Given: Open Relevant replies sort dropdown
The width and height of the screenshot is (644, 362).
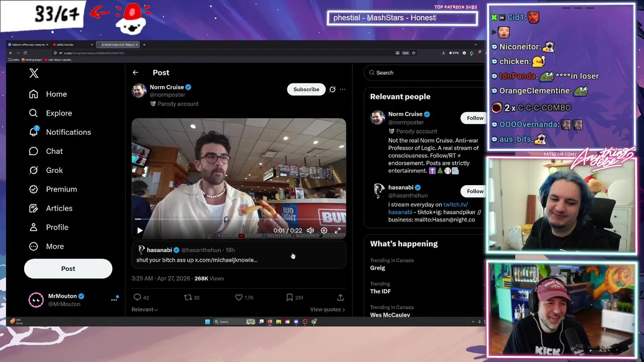Looking at the screenshot, I should click(x=145, y=310).
